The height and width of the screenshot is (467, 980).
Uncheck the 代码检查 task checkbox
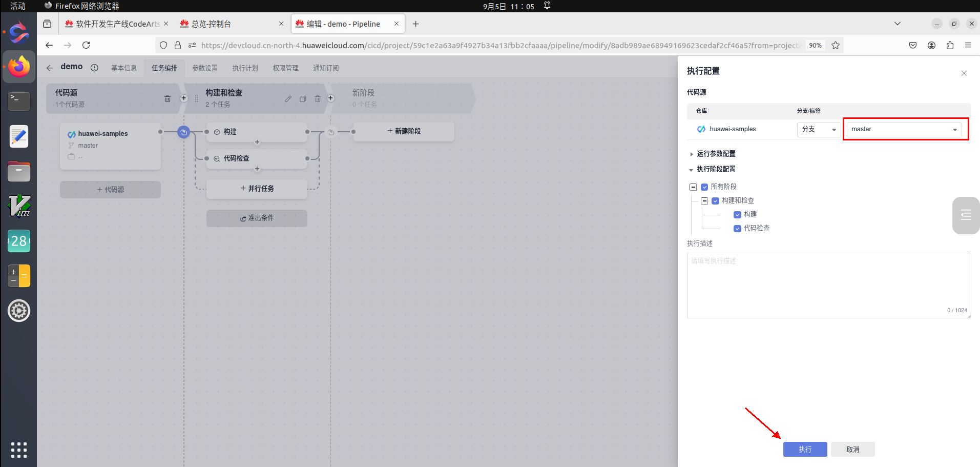point(737,229)
